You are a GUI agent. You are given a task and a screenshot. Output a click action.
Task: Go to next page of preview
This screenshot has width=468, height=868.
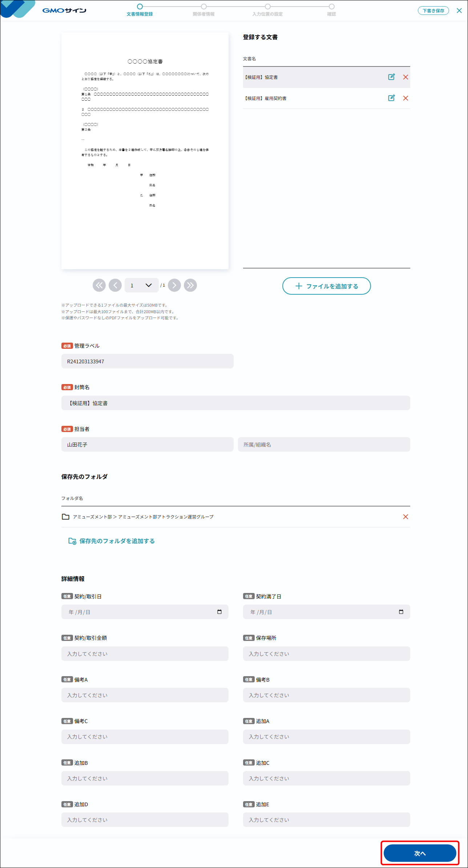tap(174, 285)
